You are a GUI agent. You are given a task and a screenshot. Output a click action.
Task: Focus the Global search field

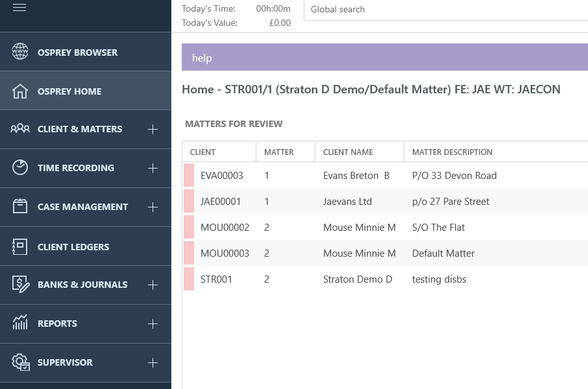point(446,10)
